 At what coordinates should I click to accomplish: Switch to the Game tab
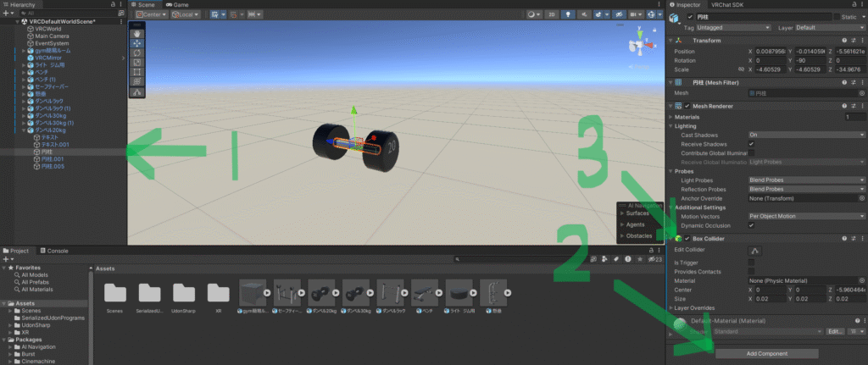176,4
